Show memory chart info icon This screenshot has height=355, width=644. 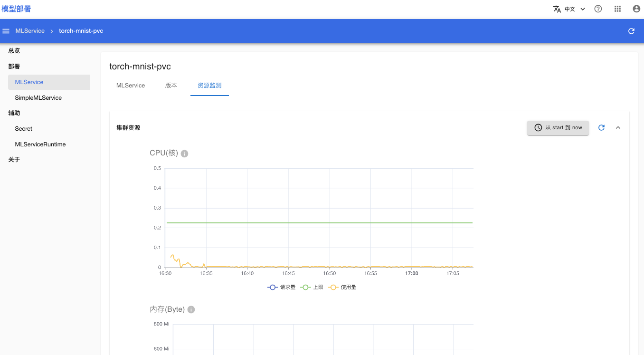191,309
